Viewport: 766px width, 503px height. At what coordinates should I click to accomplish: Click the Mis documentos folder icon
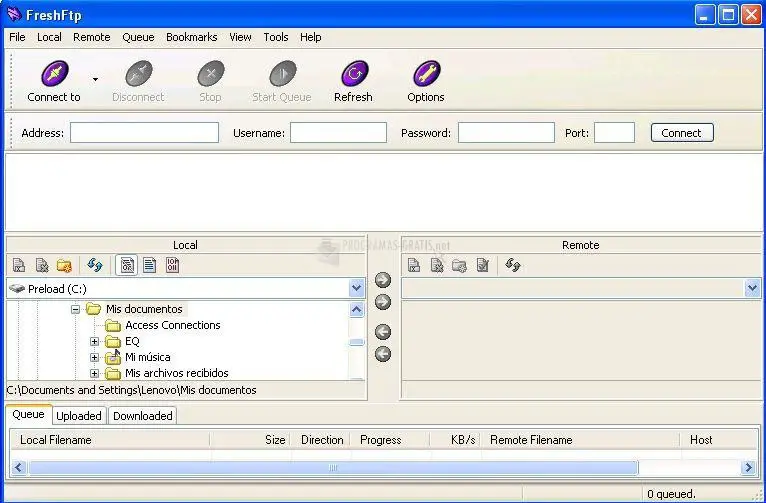pos(93,309)
